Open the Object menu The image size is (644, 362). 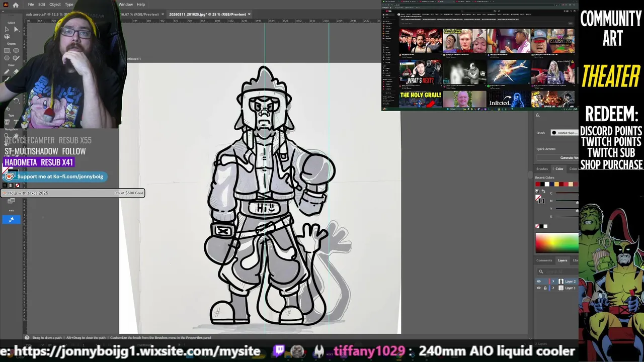[55, 5]
